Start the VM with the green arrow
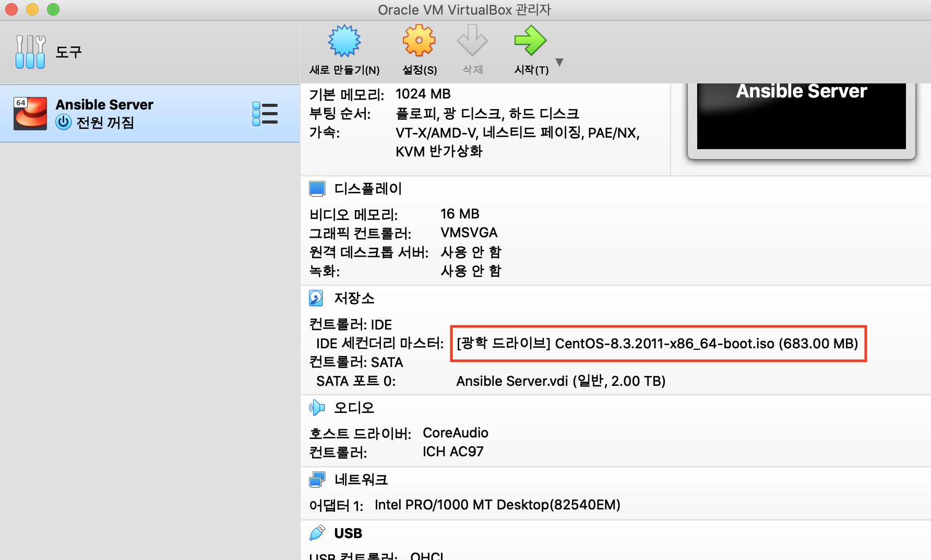This screenshot has height=560, width=931. pyautogui.click(x=530, y=41)
